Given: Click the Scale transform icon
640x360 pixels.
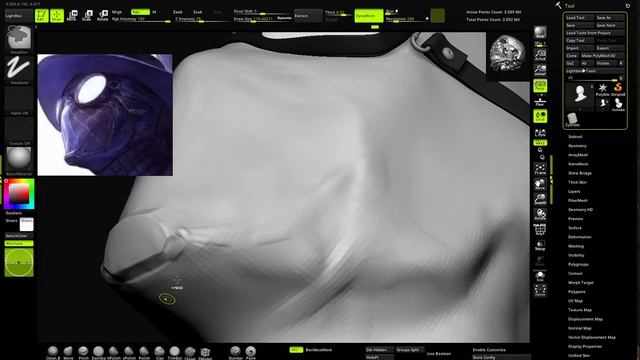Looking at the screenshot, I should coord(87,16).
